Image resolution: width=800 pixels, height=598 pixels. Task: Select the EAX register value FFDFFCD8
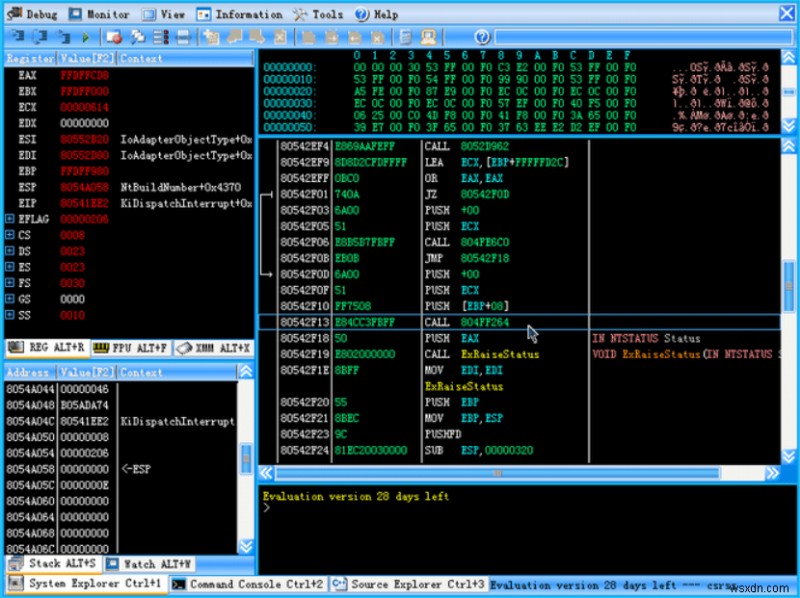(85, 75)
